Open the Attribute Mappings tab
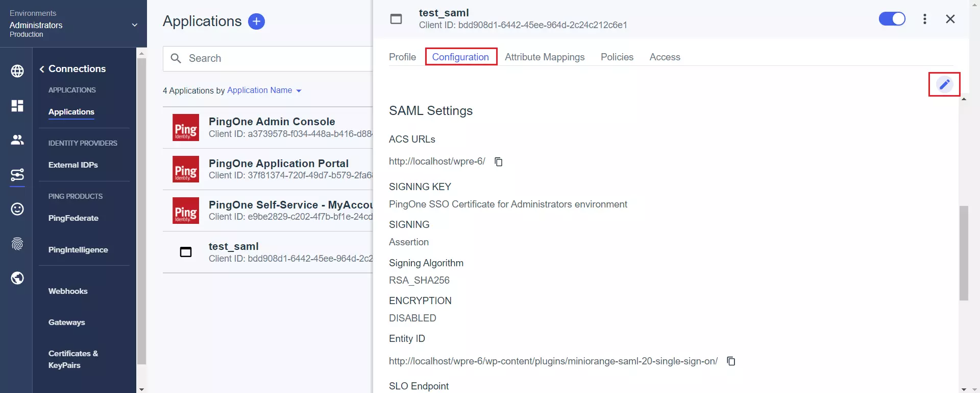This screenshot has width=980, height=393. coord(545,57)
